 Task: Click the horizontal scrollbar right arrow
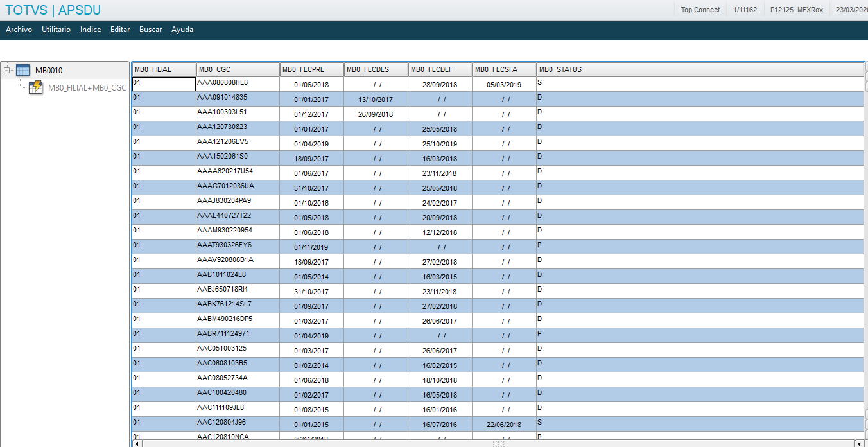coord(858,443)
